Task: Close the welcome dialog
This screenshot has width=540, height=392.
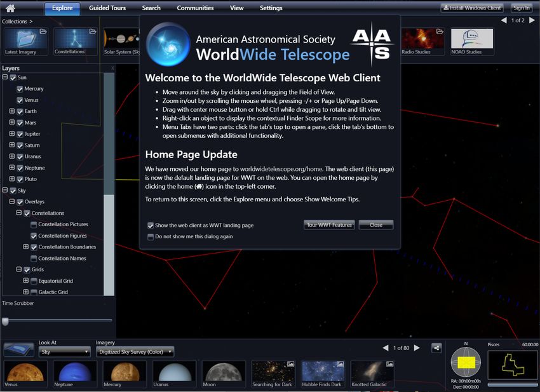Action: (x=376, y=225)
